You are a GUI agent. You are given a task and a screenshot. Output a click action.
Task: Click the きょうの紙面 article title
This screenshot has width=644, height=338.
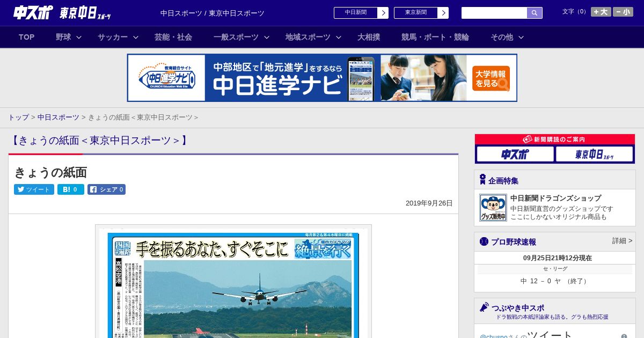coord(50,172)
